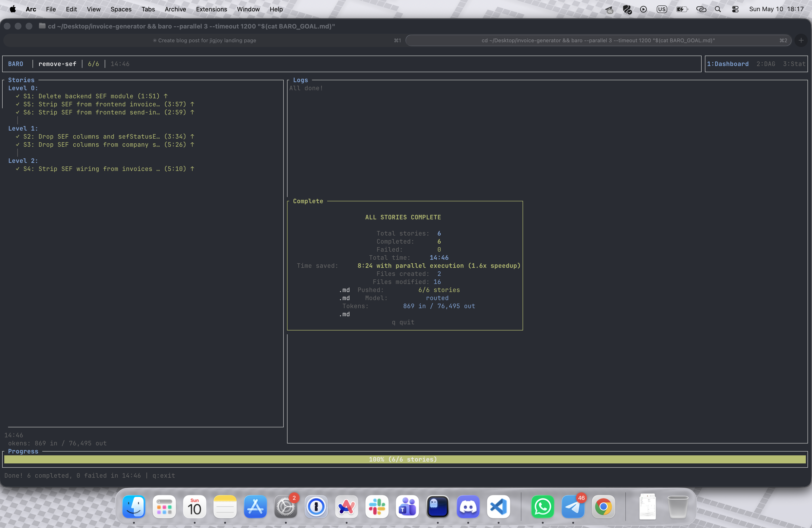The image size is (812, 528).
Task: Click the Telegram menu bar status icon
Action: (x=609, y=9)
